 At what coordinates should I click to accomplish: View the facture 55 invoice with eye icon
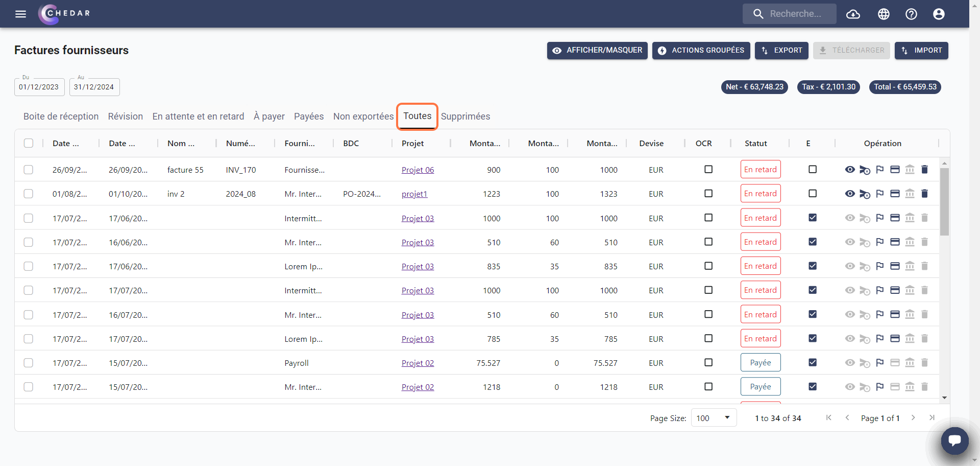[850, 170]
